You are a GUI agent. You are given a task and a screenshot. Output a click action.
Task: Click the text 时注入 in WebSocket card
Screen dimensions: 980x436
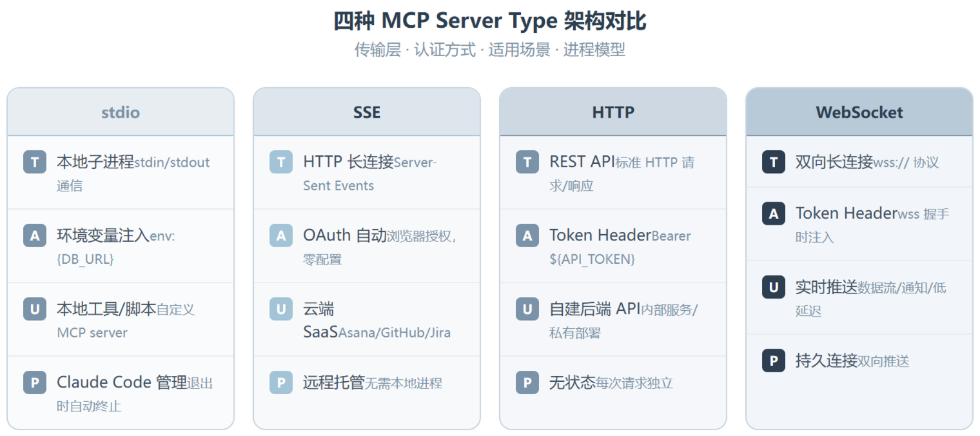[x=815, y=237]
